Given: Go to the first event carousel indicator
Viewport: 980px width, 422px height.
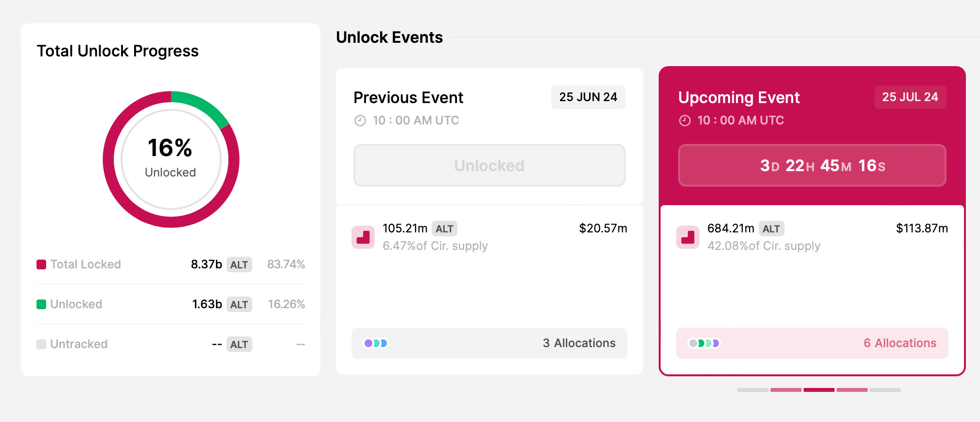Looking at the screenshot, I should [x=752, y=390].
